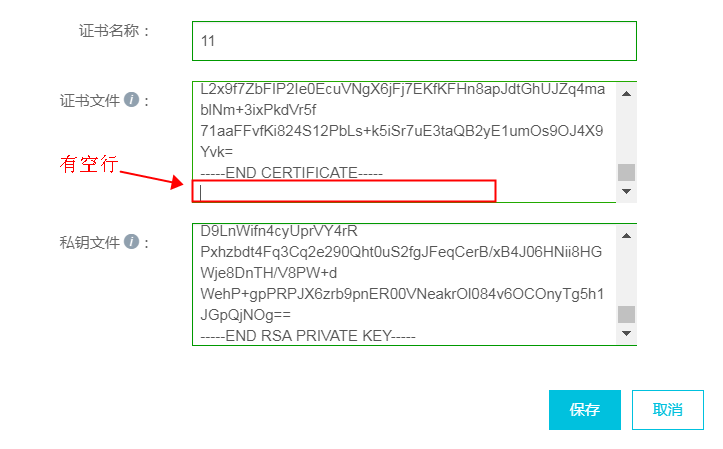723x449 pixels.
Task: Click the blank line after END CERTIFICATE
Action: (344, 191)
